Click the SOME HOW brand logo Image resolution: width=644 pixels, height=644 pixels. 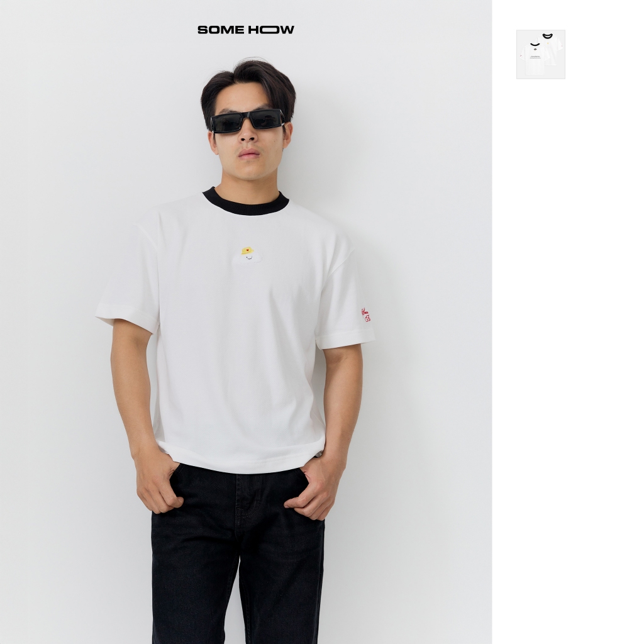click(x=246, y=30)
